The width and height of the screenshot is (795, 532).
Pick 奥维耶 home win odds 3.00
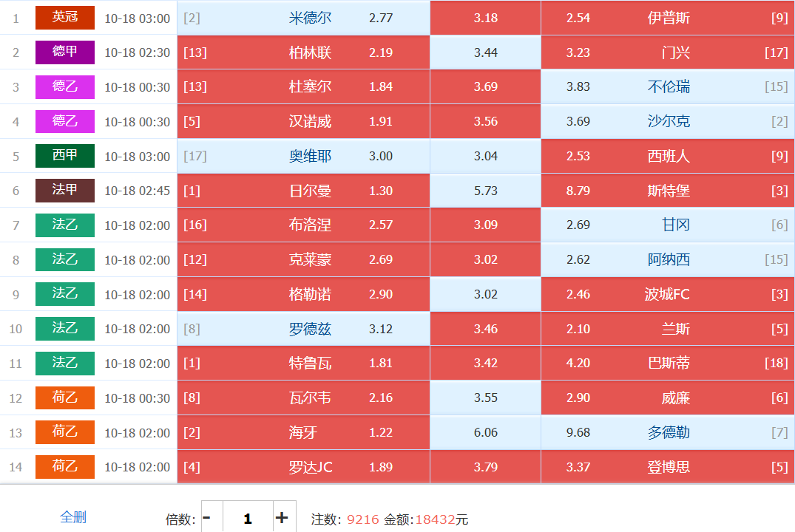click(303, 156)
